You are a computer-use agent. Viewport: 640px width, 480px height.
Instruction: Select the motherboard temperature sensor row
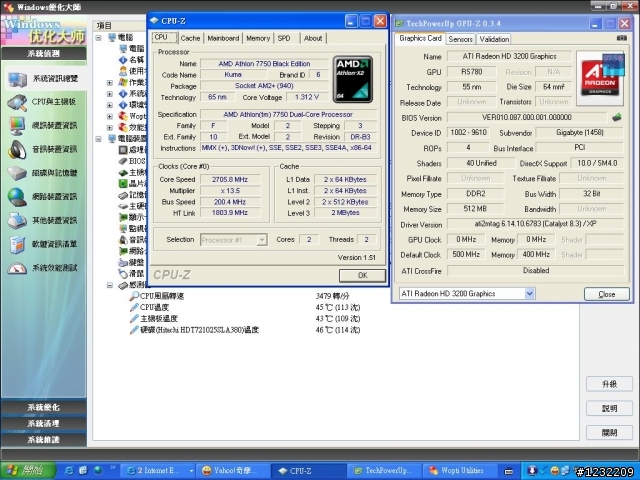pyautogui.click(x=154, y=318)
